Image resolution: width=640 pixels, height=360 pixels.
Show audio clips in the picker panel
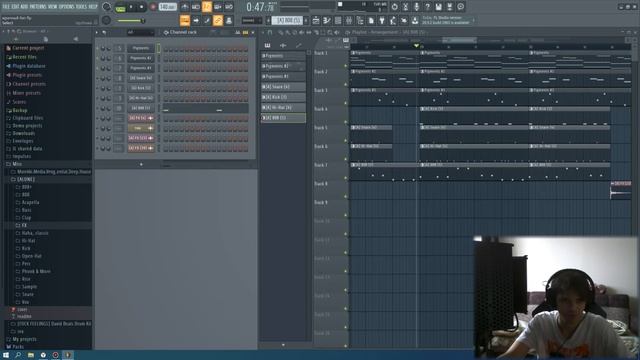(x=283, y=45)
